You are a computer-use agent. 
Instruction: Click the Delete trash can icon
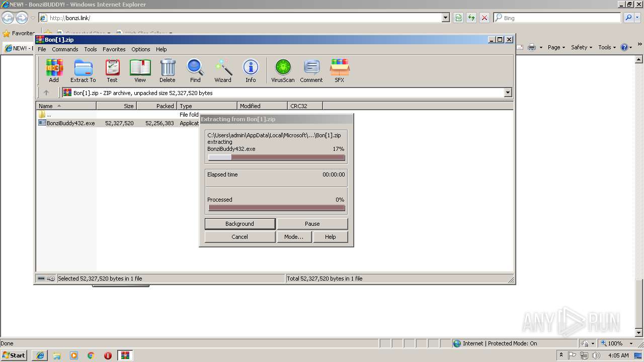[168, 70]
